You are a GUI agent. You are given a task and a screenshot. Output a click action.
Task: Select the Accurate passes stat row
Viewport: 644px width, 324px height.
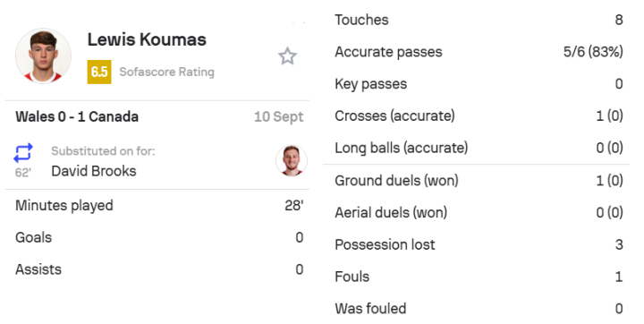477,52
